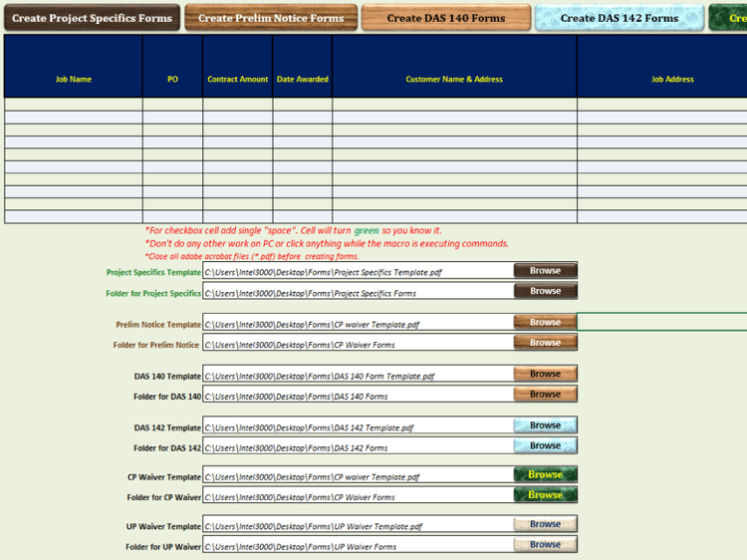Browse for the DAS 140 Template
The image size is (747, 560).
[x=546, y=374]
